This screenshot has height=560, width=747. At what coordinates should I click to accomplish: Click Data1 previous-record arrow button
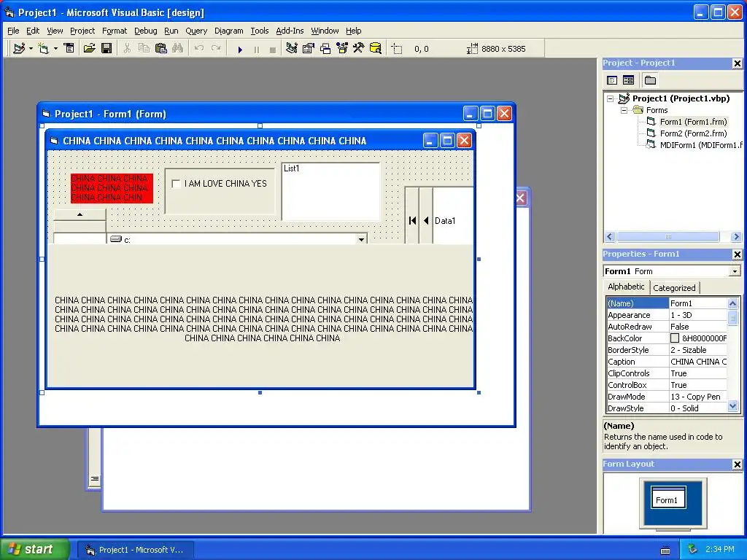click(426, 220)
